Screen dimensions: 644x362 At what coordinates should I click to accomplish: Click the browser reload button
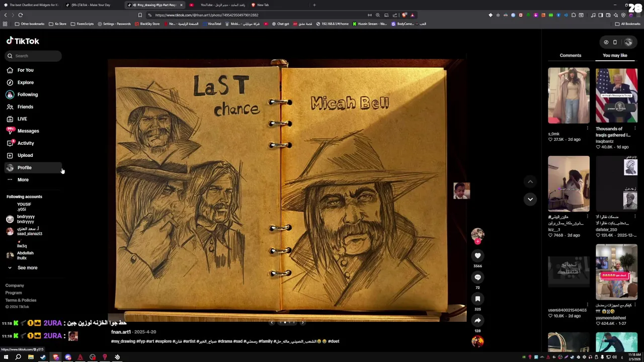[21, 15]
